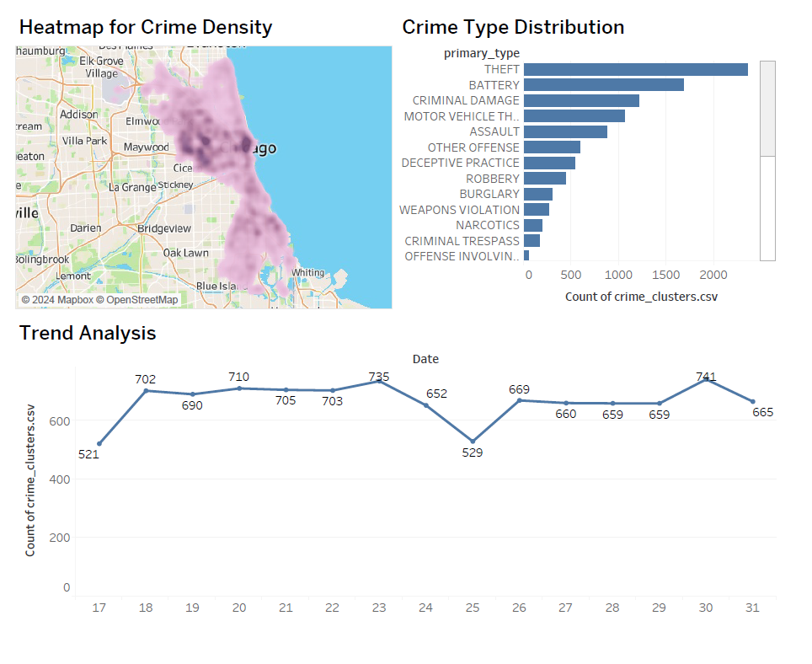Click the 'OFFENSE INVOLVIN..' row label

[462, 256]
